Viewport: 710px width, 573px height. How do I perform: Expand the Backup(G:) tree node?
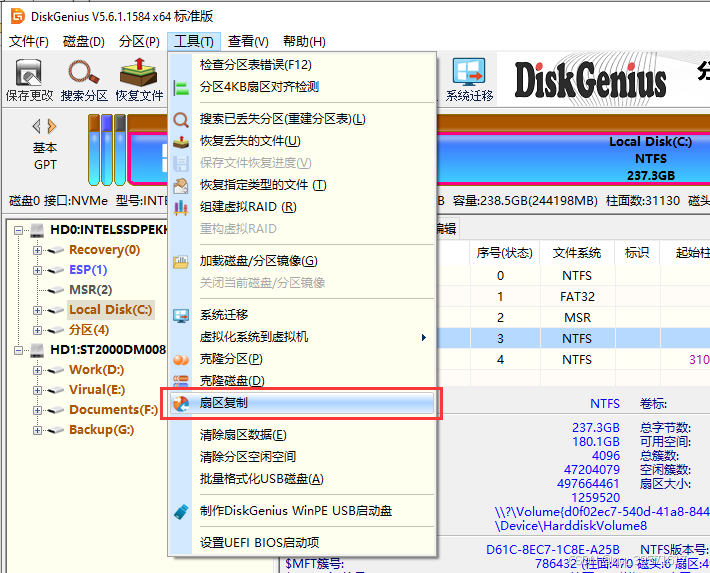[x=38, y=430]
